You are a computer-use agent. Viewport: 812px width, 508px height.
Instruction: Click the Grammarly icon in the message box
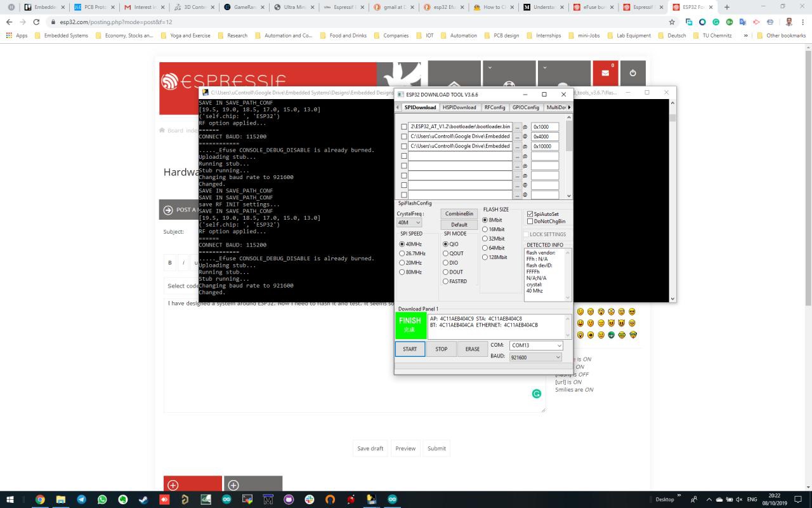click(x=537, y=394)
